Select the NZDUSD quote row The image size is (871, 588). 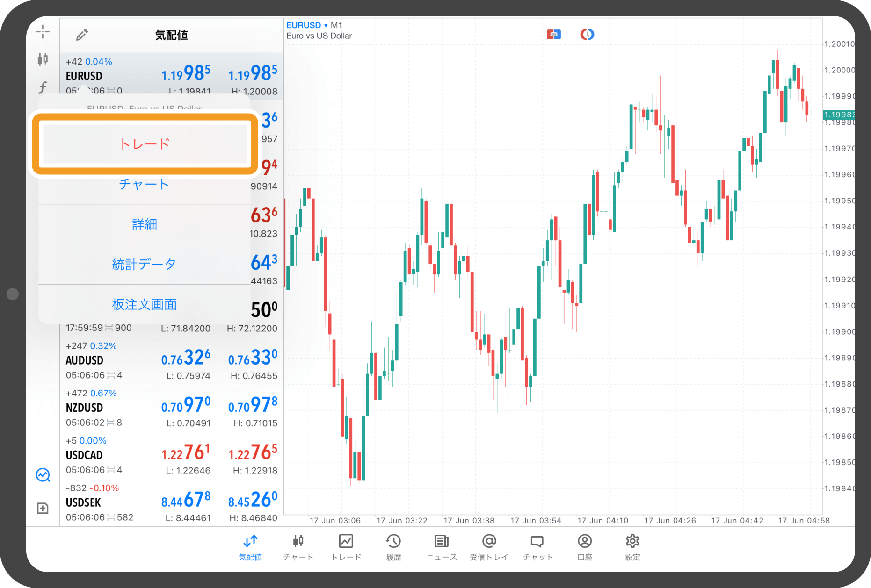[172, 408]
